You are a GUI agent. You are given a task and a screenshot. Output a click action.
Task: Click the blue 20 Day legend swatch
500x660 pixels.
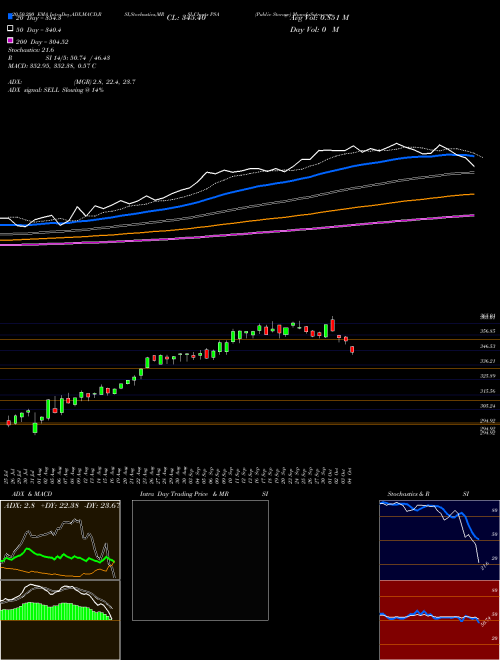10,16
